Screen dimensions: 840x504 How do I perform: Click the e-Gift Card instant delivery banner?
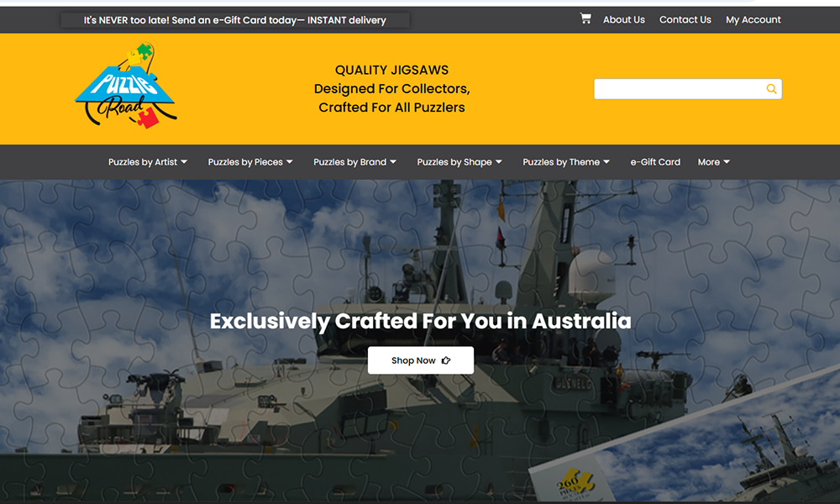pos(235,20)
